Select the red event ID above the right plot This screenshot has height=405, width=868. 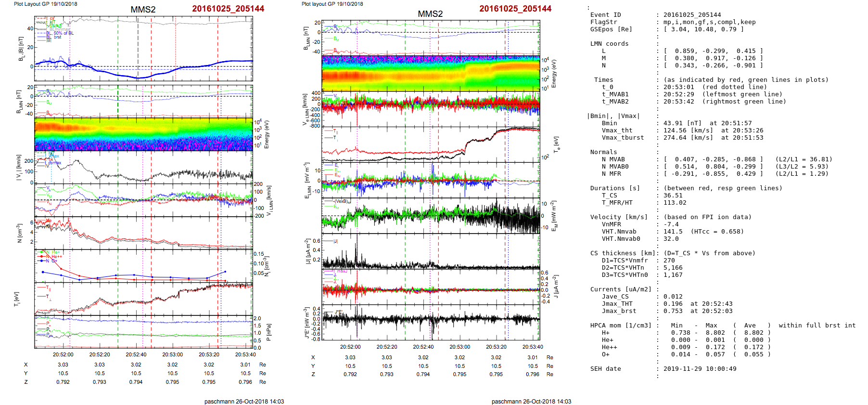coord(515,9)
